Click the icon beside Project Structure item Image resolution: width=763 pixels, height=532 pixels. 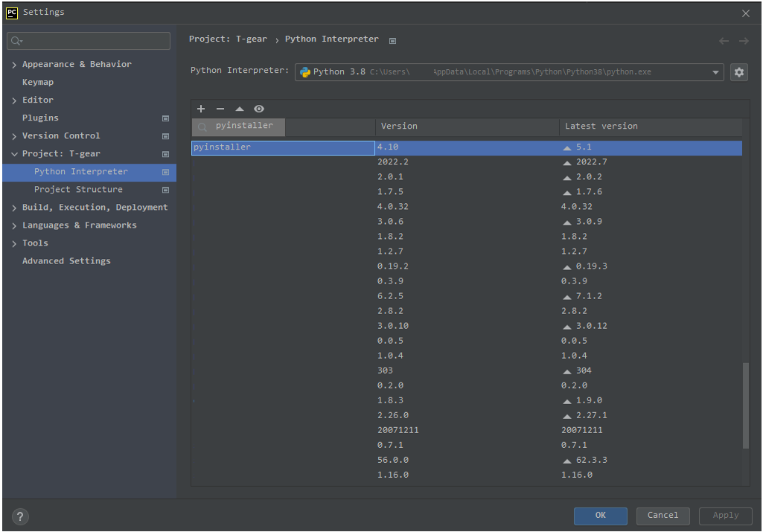coord(165,190)
